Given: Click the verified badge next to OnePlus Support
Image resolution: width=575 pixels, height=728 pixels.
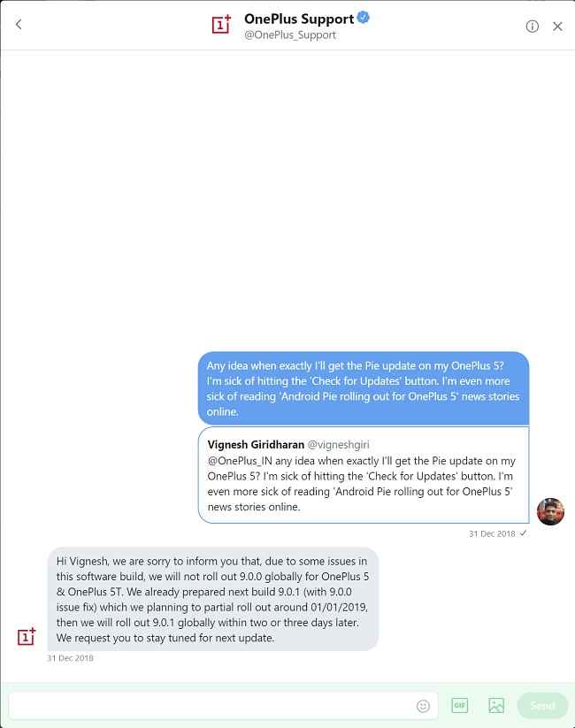Looking at the screenshot, I should (364, 18).
